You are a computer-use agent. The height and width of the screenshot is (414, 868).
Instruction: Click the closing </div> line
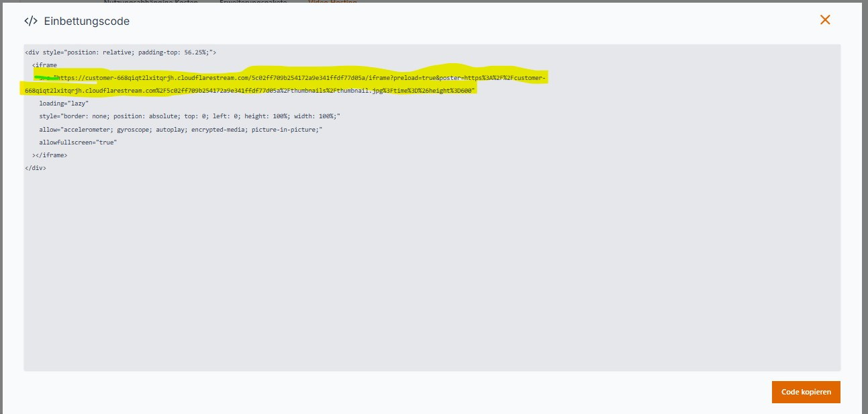pos(36,168)
